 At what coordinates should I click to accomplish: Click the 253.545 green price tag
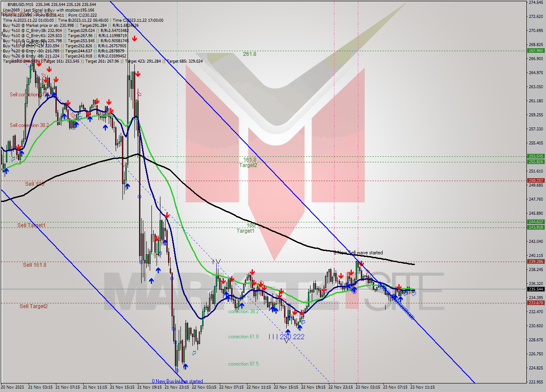(536, 156)
